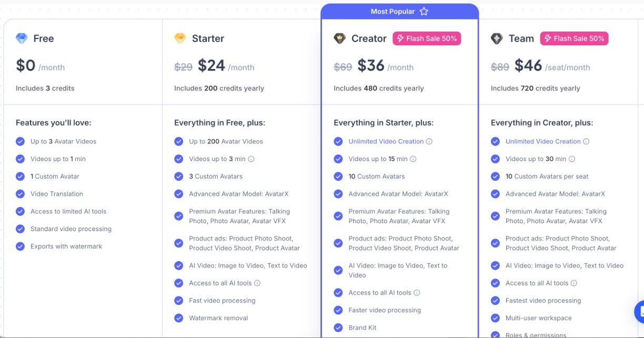Click info icon beside Starter's Access to all AI tools
Screen dimensions: 644x338
(257, 283)
